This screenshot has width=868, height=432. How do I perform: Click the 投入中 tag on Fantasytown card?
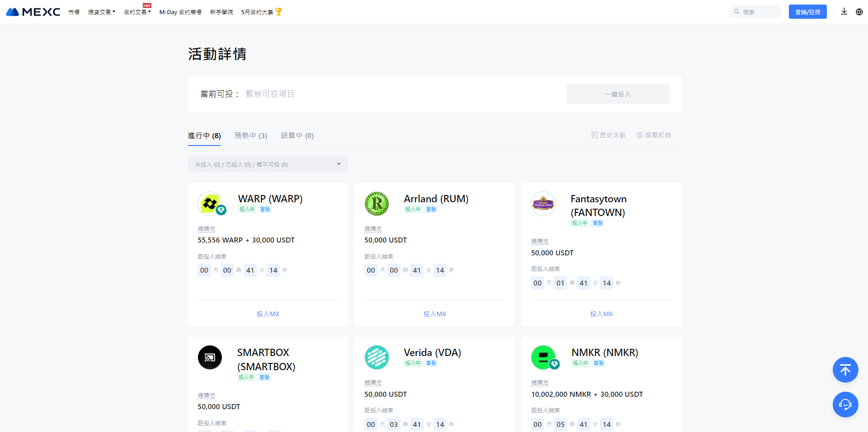click(x=579, y=223)
